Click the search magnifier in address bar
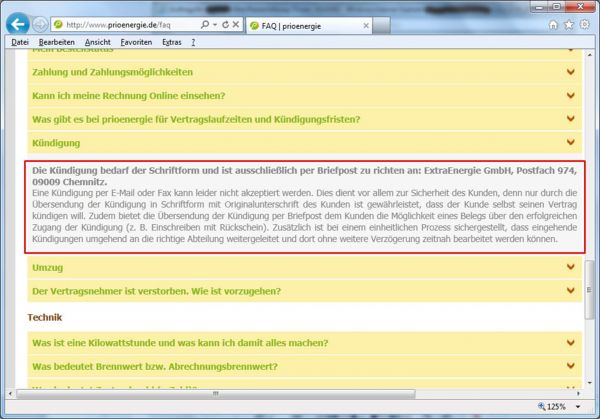 point(205,24)
